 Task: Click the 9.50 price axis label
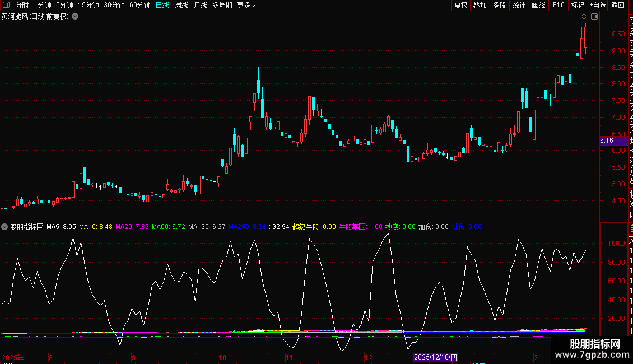[618, 34]
